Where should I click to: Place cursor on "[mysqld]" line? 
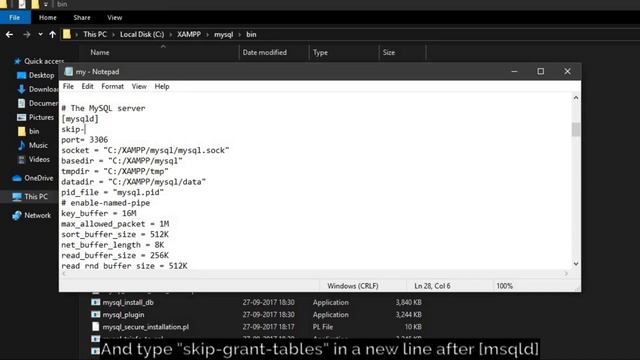coord(80,119)
